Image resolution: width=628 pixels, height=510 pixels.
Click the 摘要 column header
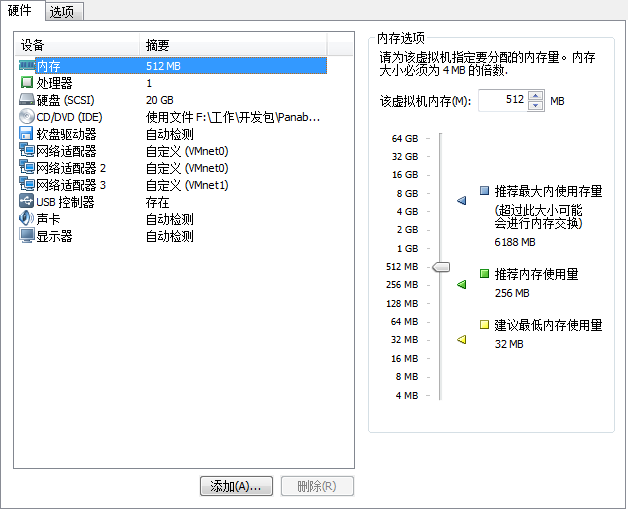click(233, 44)
